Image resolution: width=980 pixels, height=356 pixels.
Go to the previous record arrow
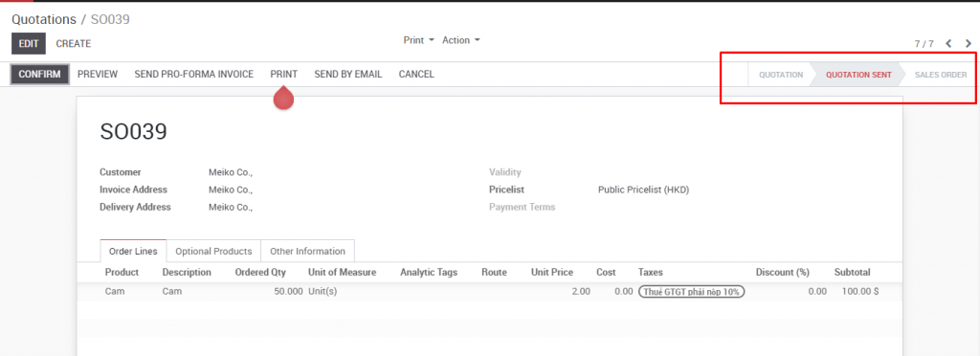tap(948, 44)
